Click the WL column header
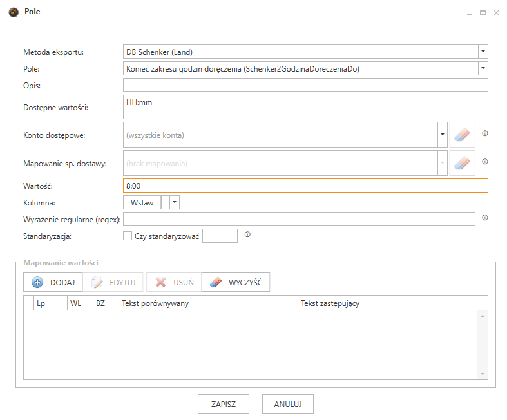 [80, 303]
